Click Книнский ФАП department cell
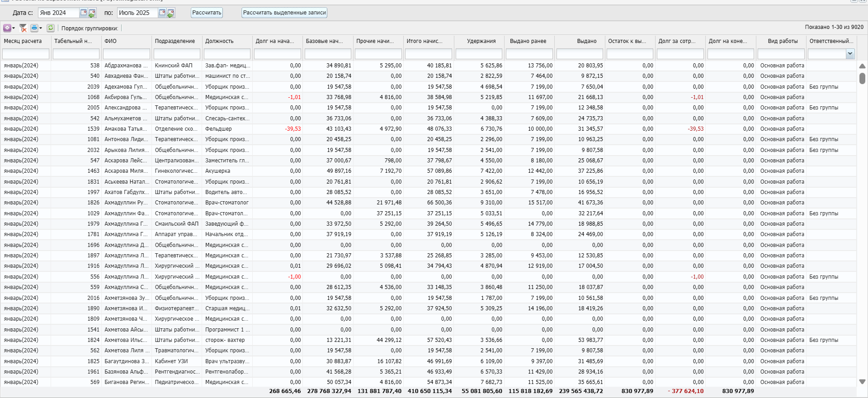 click(177, 66)
